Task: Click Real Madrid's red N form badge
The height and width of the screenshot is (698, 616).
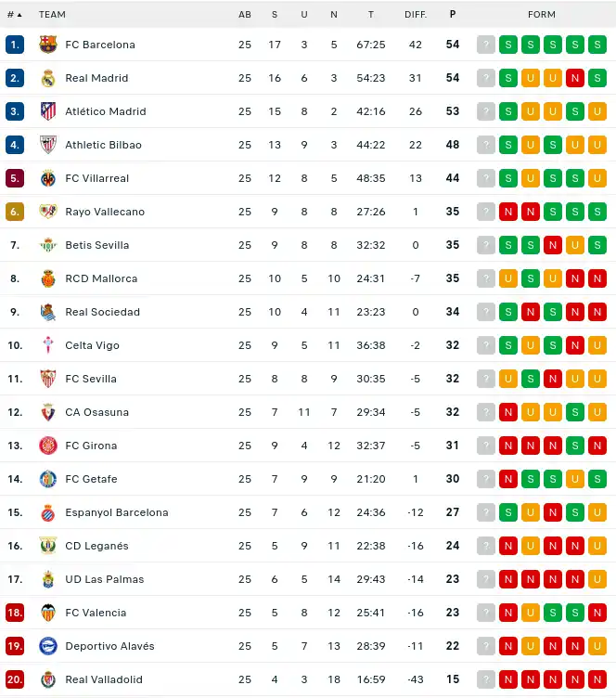Action: [575, 78]
